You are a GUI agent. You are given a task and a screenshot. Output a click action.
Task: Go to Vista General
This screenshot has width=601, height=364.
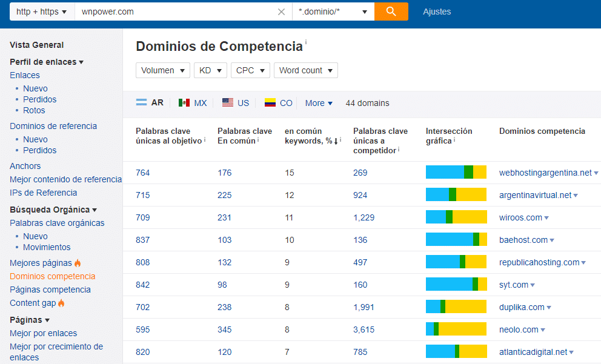(x=37, y=45)
